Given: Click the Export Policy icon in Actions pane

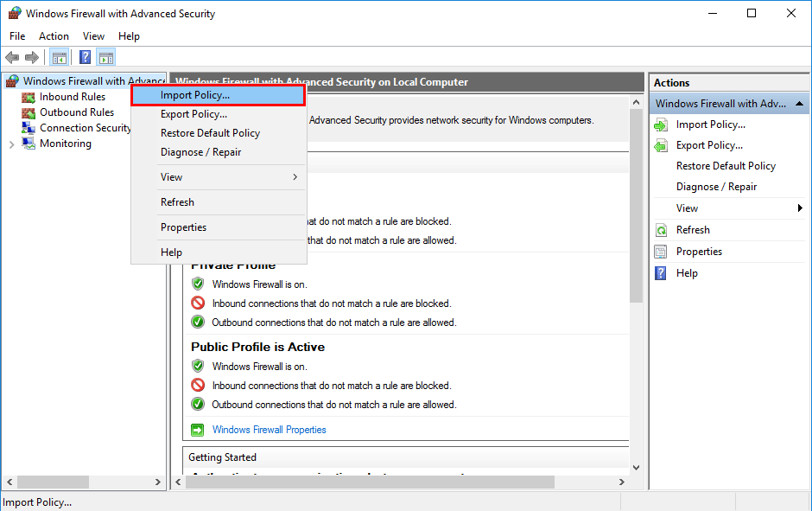Looking at the screenshot, I should tap(661, 145).
